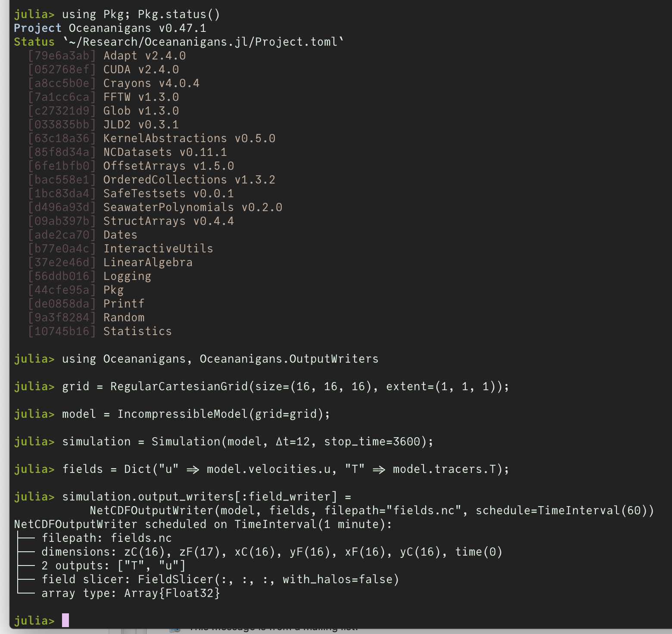Select the 'NCDatasets v0.11.1' row
The height and width of the screenshot is (634, 672).
[128, 152]
